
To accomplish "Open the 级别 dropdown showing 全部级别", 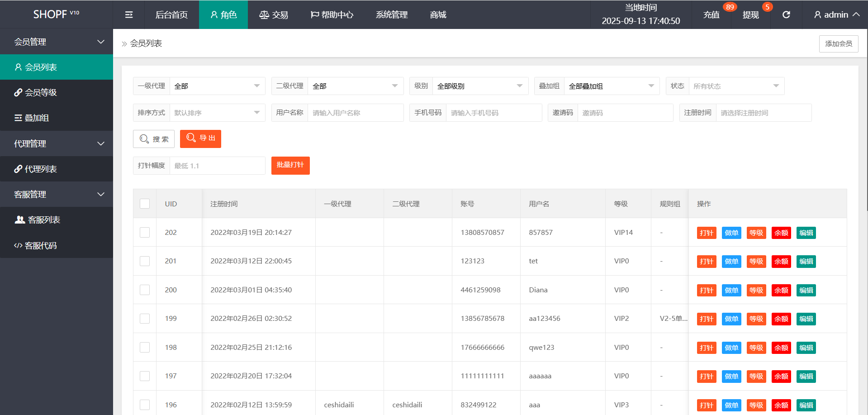I will pyautogui.click(x=479, y=86).
